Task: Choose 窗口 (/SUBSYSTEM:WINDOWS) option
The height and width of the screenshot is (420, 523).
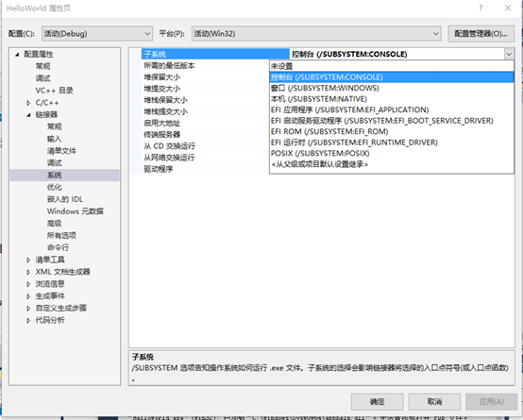Action: coord(392,88)
